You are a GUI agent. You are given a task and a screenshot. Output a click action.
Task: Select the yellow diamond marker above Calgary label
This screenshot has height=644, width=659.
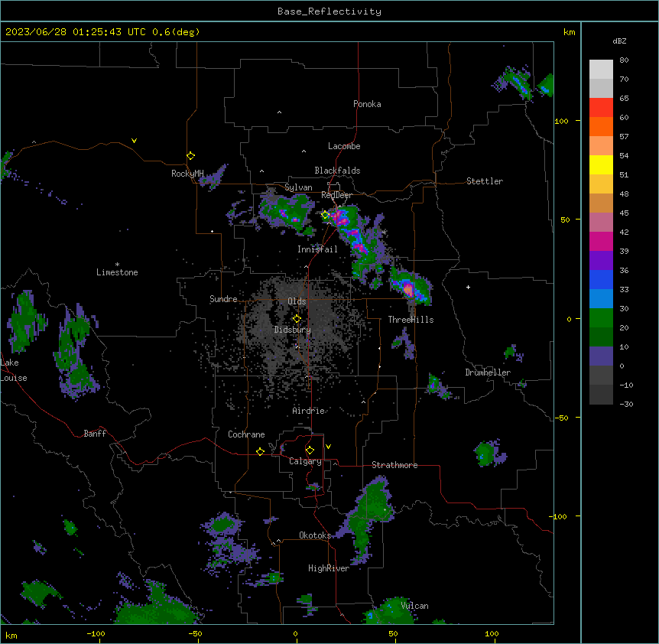click(310, 450)
